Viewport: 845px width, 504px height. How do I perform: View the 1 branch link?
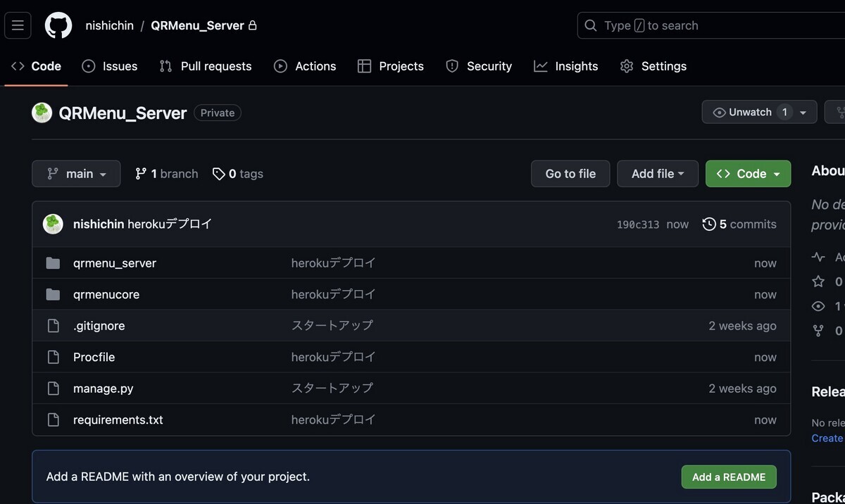(x=167, y=174)
